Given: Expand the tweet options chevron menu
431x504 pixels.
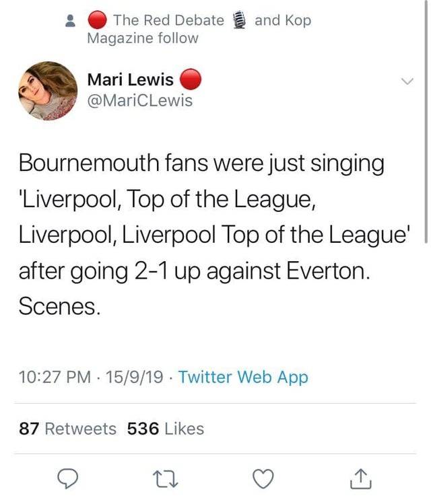Looking at the screenshot, I should 406,82.
